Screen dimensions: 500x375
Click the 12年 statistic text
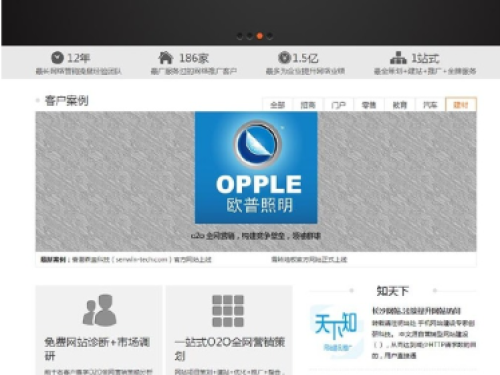click(x=79, y=58)
